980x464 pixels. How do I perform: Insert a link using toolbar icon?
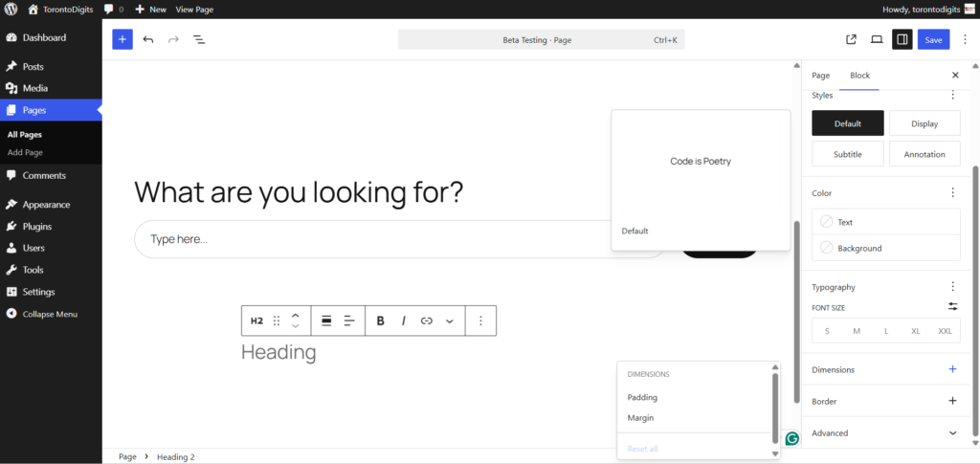pos(427,320)
